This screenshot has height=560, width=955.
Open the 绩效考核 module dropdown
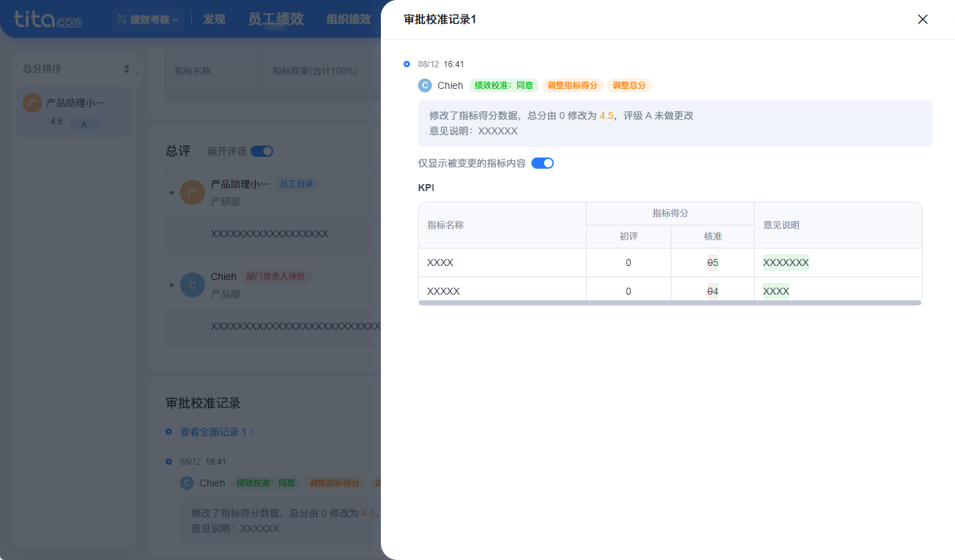pos(148,20)
